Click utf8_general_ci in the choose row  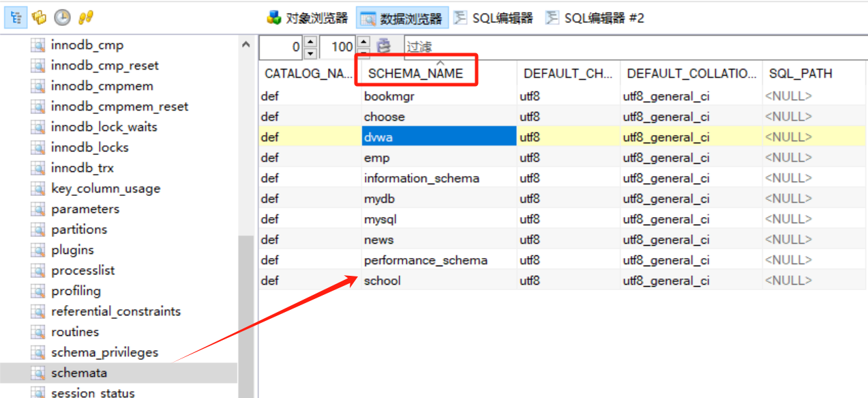[x=691, y=117]
